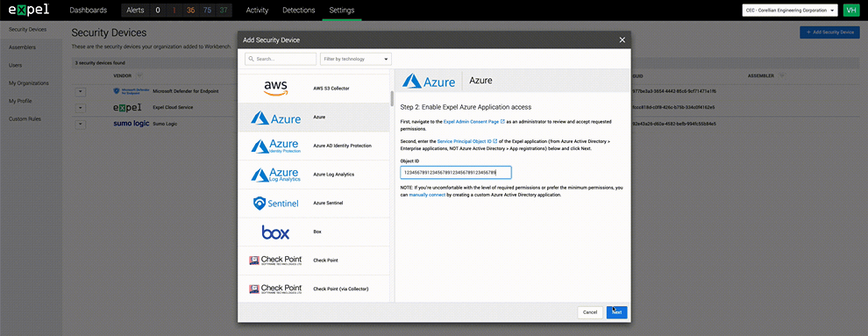
Task: Go to My Organizations in sidebar
Action: pyautogui.click(x=29, y=83)
